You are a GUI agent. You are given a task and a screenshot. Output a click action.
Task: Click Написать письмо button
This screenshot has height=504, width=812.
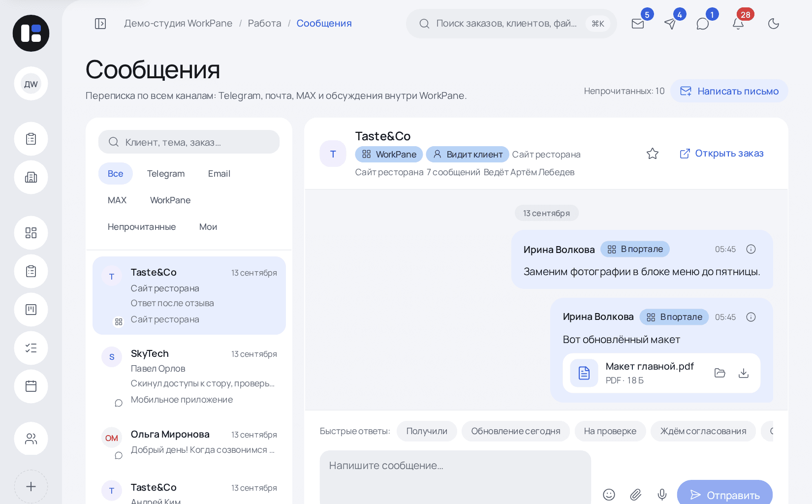click(729, 91)
